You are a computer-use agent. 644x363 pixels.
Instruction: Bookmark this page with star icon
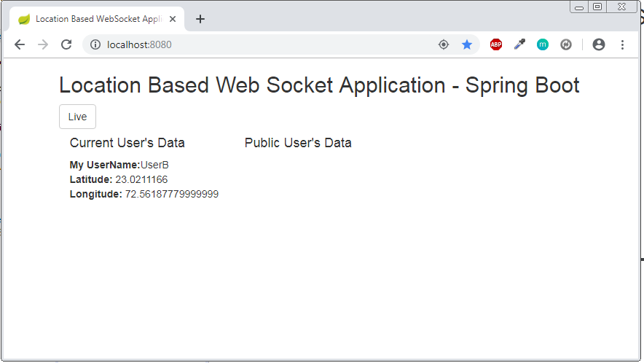467,44
